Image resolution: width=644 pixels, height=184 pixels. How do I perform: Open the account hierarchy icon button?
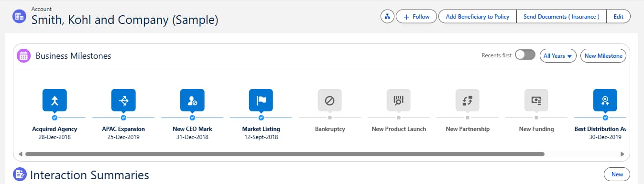pyautogui.click(x=387, y=16)
